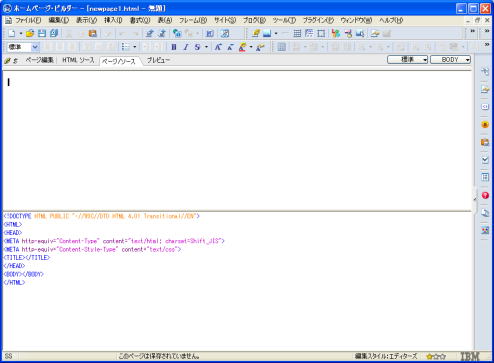This screenshot has width=494, height=363.
Task: Click the second pen-over-page icon in the top toolbar
Action: pos(162,33)
